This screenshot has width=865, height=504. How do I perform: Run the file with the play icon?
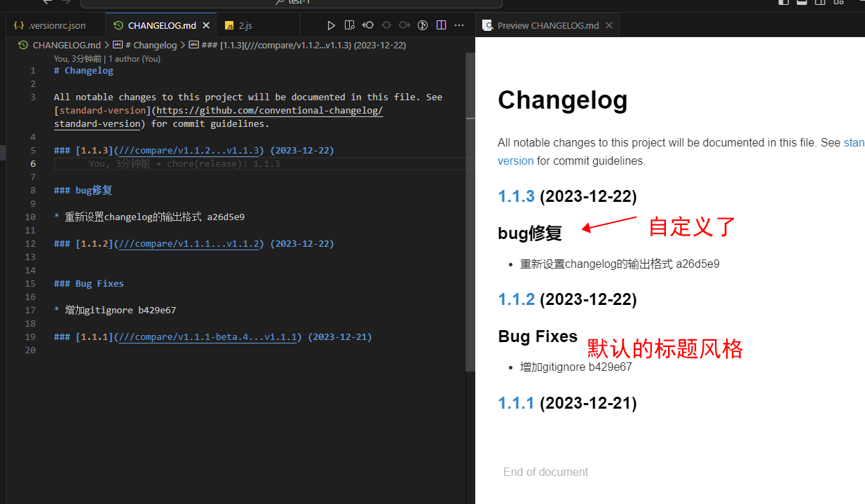[331, 25]
